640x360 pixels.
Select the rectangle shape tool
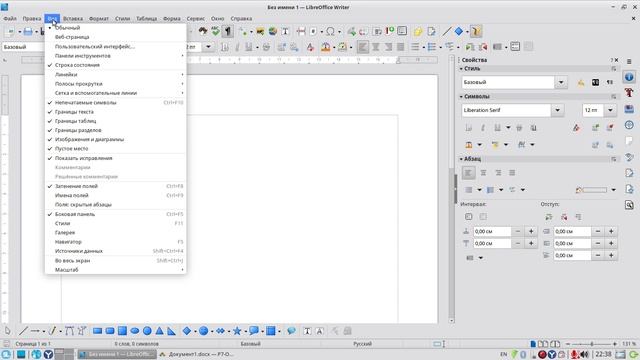(x=97, y=331)
